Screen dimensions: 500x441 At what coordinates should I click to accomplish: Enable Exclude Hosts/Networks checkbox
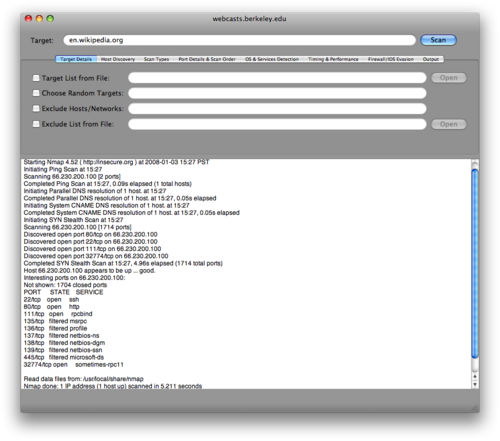(36, 108)
